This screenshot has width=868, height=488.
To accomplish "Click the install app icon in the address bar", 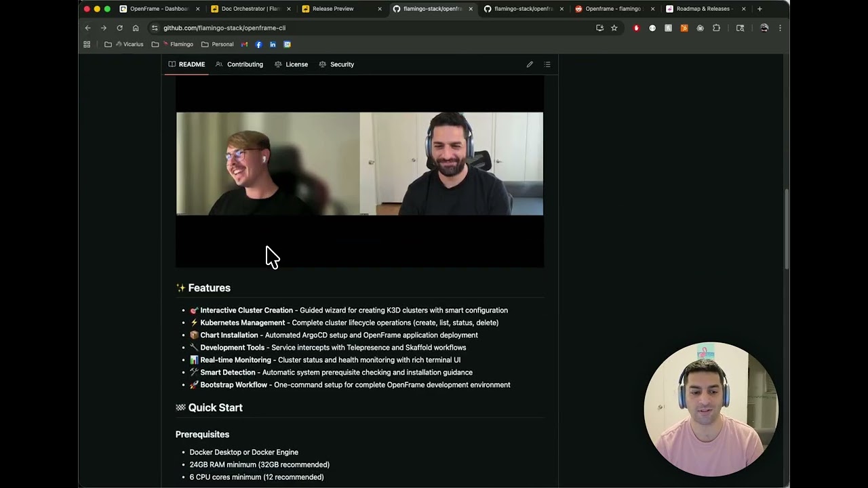I will 599,28.
